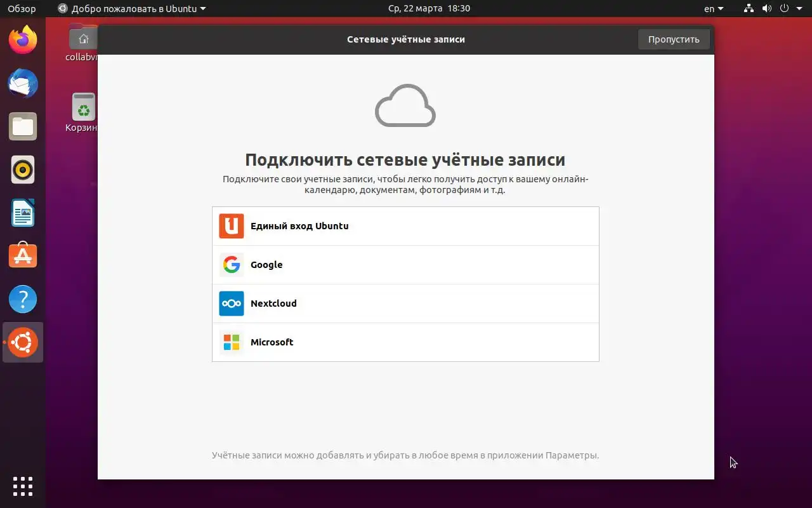Select the Microsoft account label
The width and height of the screenshot is (812, 508).
(272, 342)
